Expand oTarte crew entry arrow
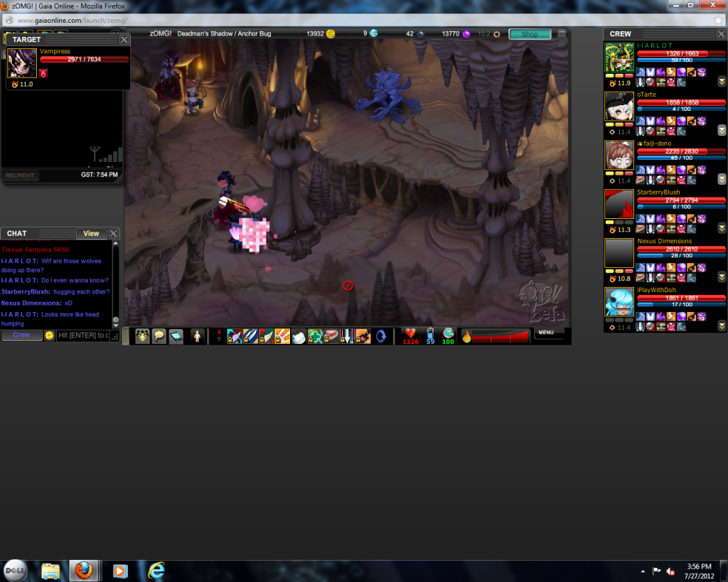Image resolution: width=728 pixels, height=582 pixels. pyautogui.click(x=722, y=131)
